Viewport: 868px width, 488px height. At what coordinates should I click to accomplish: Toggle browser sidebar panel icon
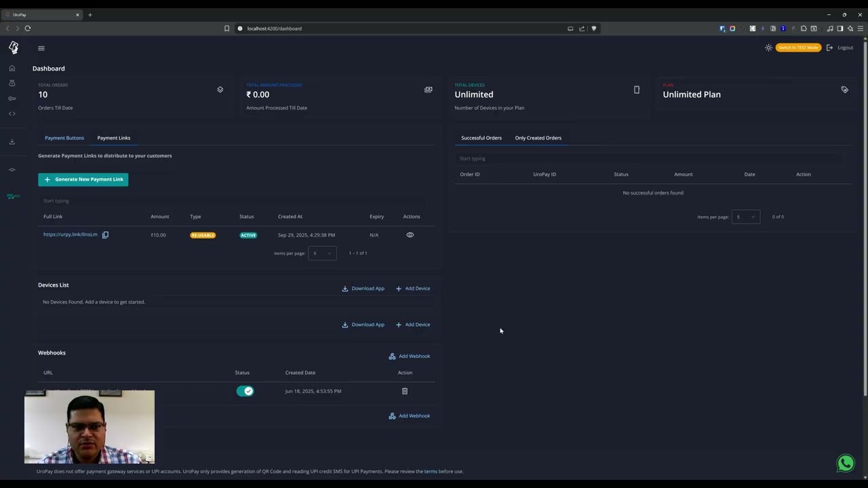pos(840,28)
